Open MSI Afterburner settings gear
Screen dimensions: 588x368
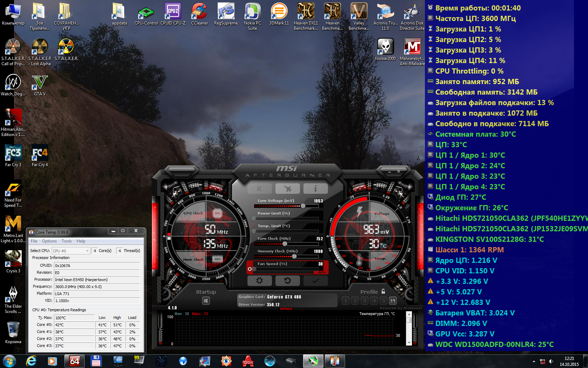coord(259,280)
